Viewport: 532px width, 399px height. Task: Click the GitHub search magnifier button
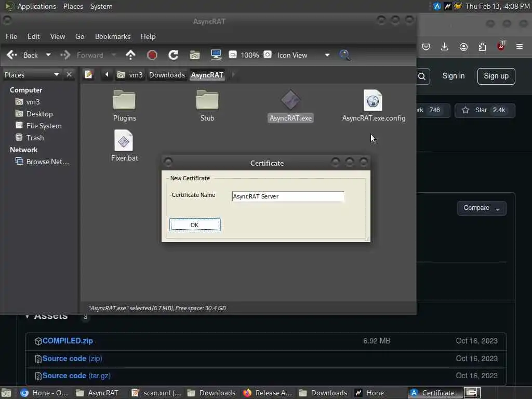pyautogui.click(x=422, y=76)
